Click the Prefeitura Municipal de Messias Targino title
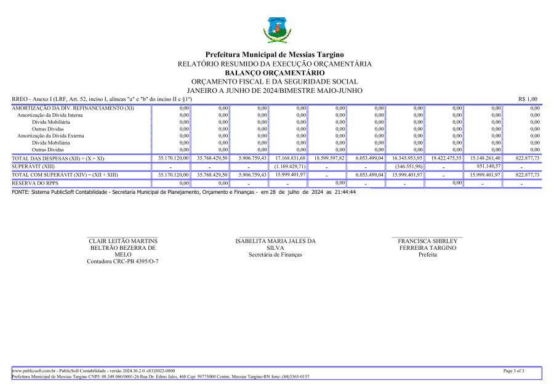This screenshot has width=554, height=392. [275, 55]
